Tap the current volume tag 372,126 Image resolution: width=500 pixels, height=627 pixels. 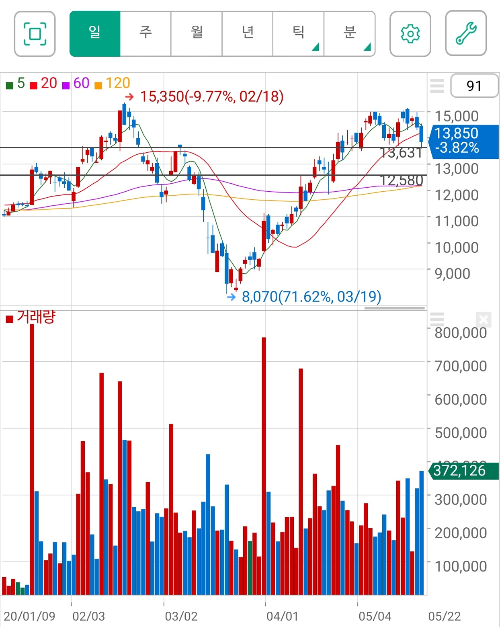pos(463,471)
